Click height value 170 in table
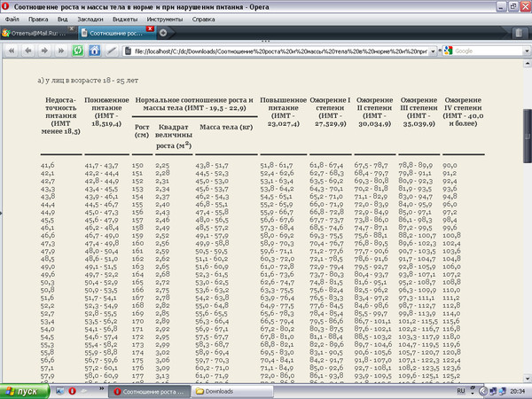Screen dimensions: 532x399 coord(137,321)
